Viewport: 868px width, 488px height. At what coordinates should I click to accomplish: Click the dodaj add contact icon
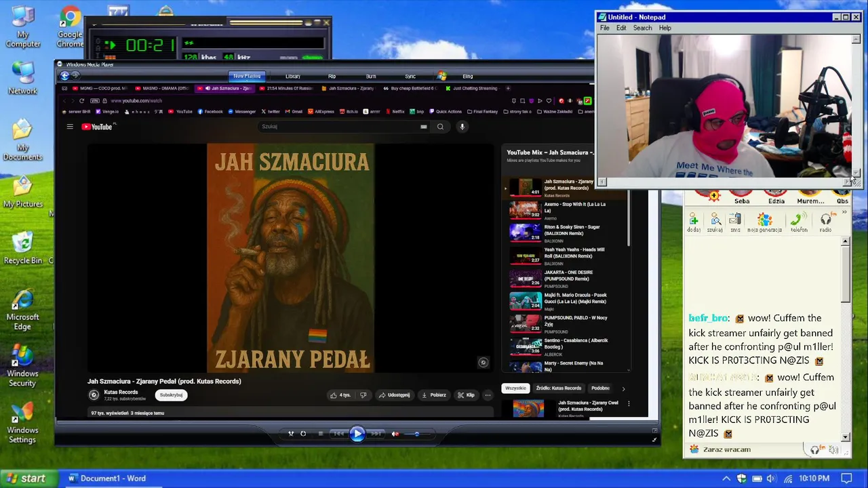coord(693,222)
